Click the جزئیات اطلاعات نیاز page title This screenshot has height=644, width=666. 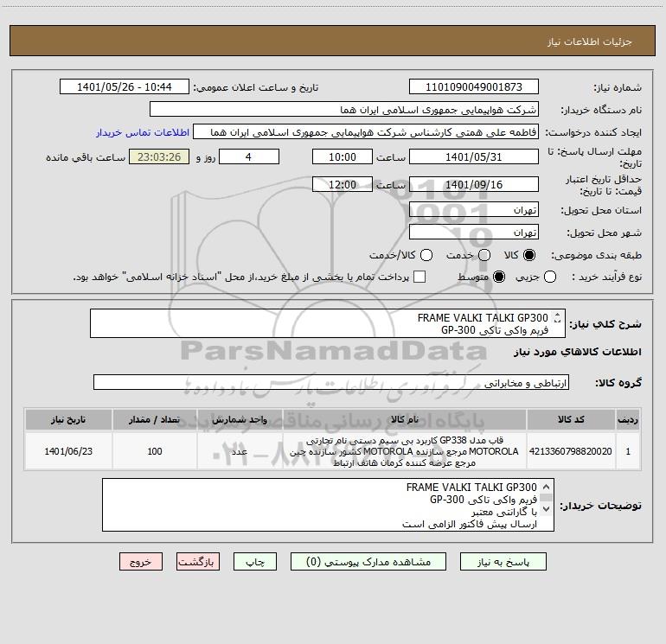point(590,41)
